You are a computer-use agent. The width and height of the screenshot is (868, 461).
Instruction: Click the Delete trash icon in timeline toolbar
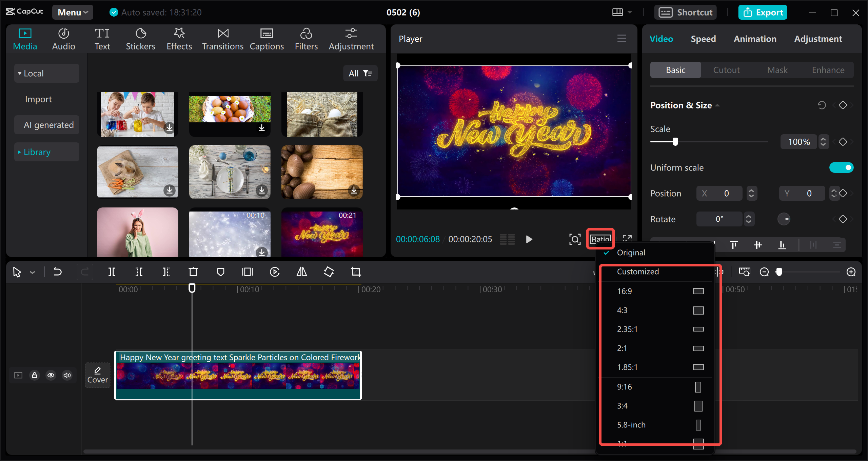[x=193, y=272]
